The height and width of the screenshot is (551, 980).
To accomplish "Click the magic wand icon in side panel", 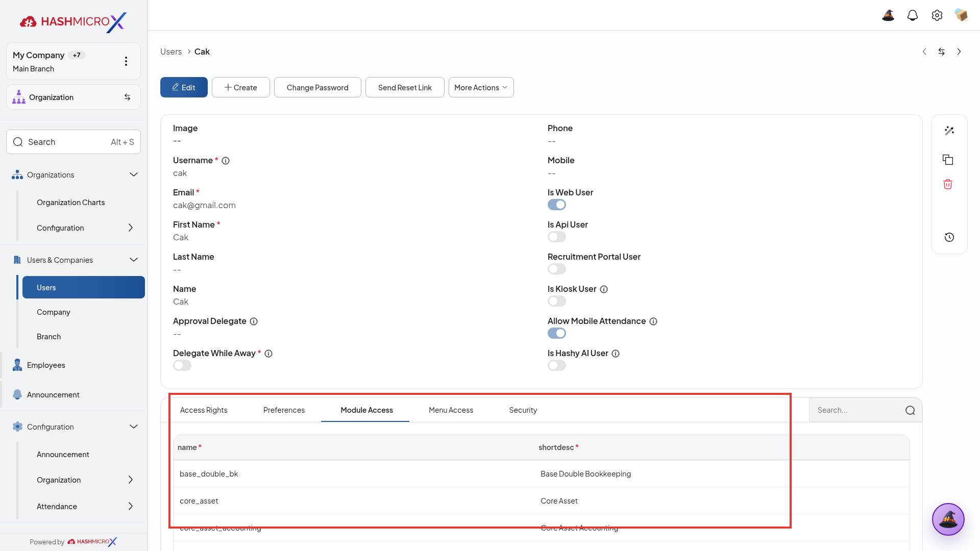I will [x=949, y=131].
